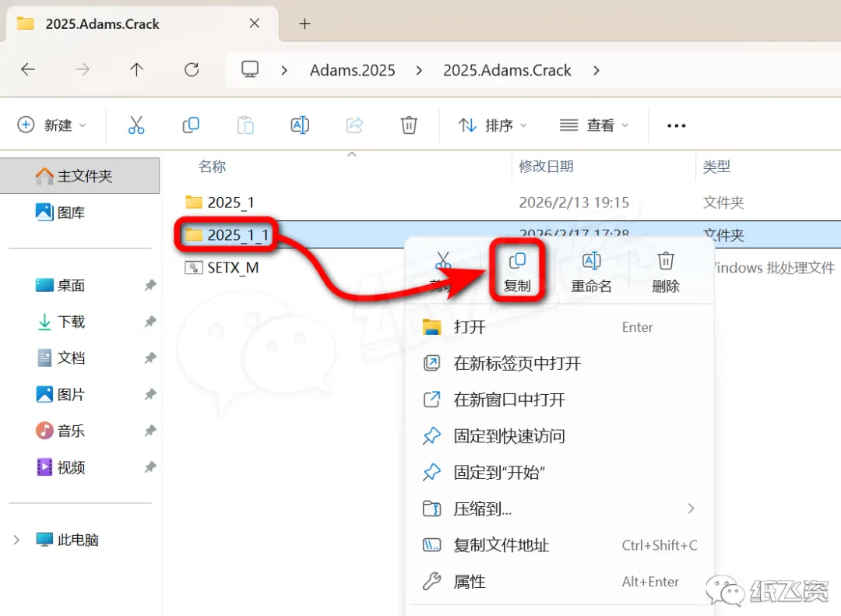Sort by 修改日期 column header
841x616 pixels.
[546, 167]
